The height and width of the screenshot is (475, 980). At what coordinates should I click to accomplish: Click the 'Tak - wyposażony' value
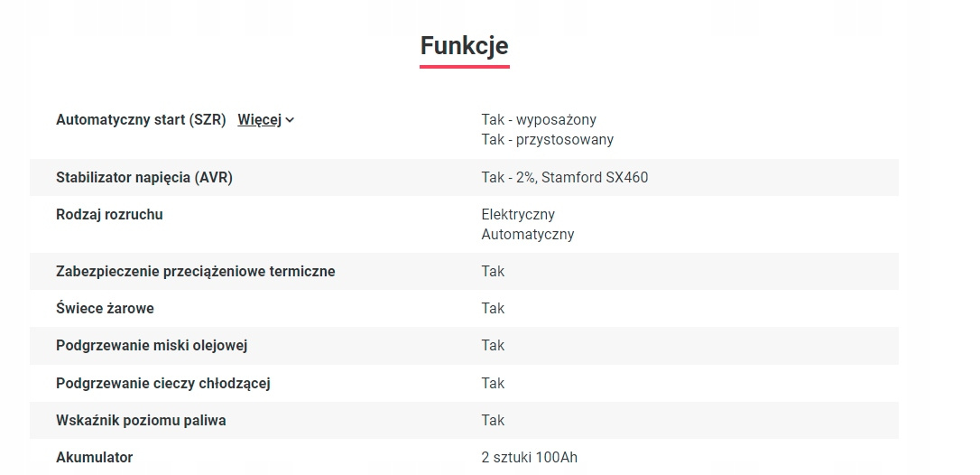[539, 120]
